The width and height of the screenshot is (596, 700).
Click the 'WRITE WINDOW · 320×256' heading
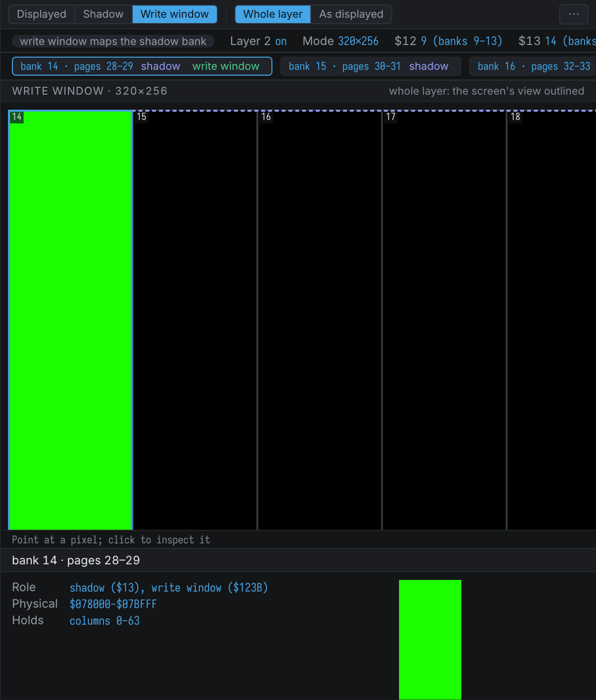(90, 91)
